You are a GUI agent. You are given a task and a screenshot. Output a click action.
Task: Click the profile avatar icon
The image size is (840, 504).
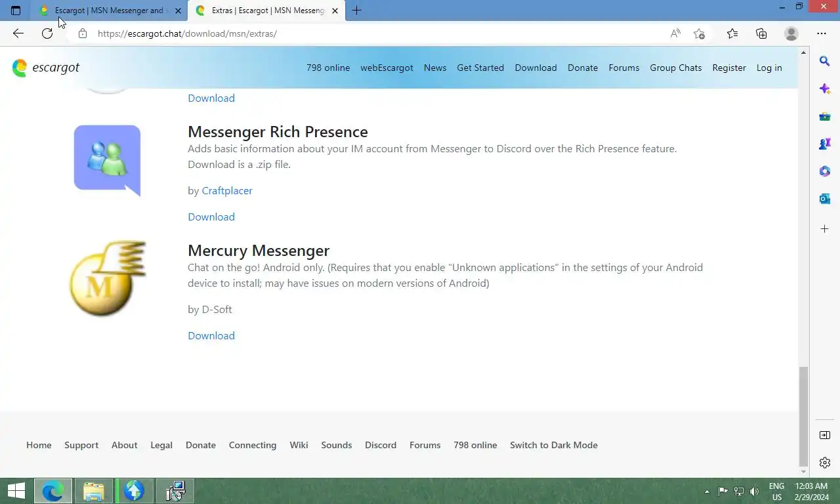click(x=791, y=33)
